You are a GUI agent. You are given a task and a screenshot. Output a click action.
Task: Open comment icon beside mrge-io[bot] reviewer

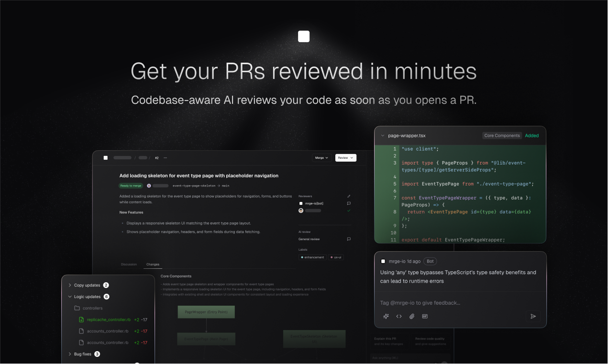(x=349, y=203)
